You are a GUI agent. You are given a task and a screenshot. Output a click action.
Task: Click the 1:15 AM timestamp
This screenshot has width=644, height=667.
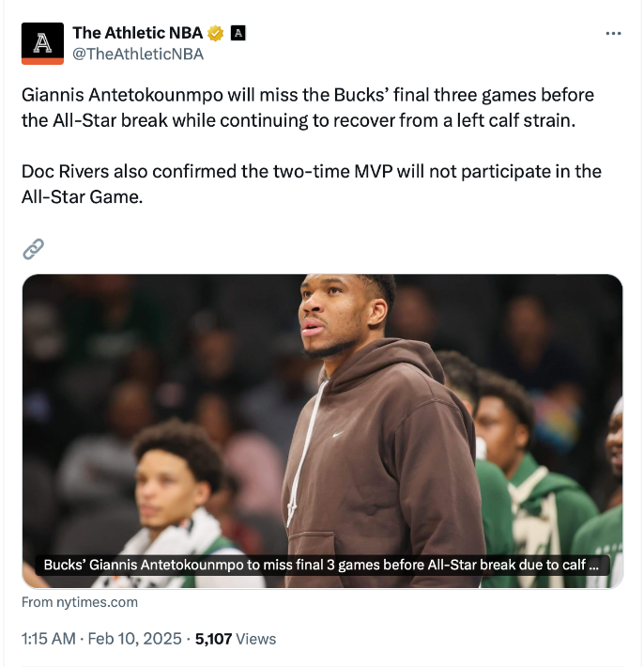(49, 639)
